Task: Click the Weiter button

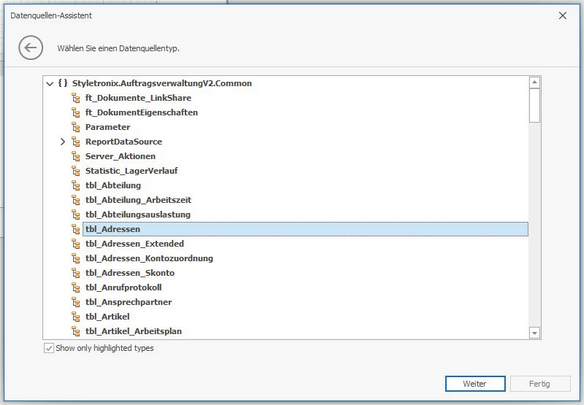Action: pos(475,384)
